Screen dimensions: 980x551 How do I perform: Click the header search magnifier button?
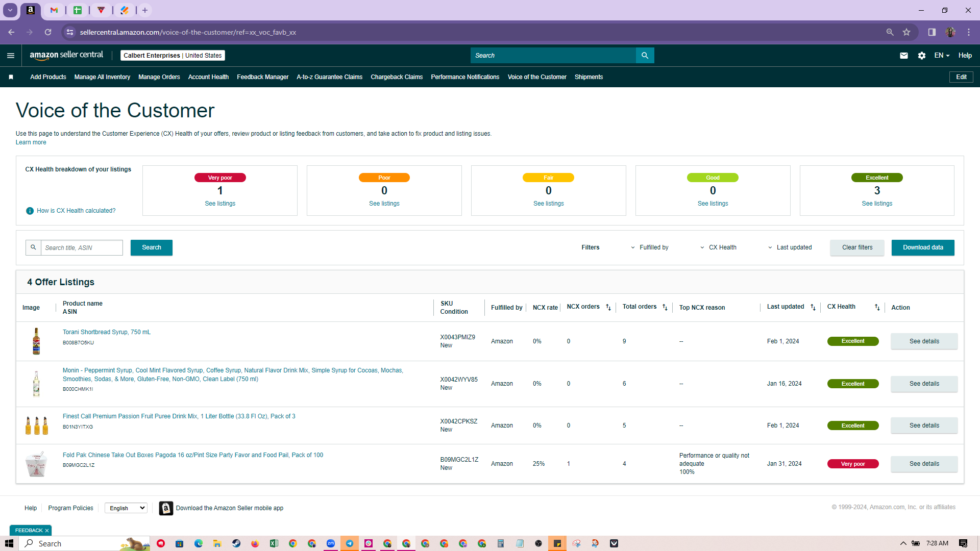[x=645, y=56]
